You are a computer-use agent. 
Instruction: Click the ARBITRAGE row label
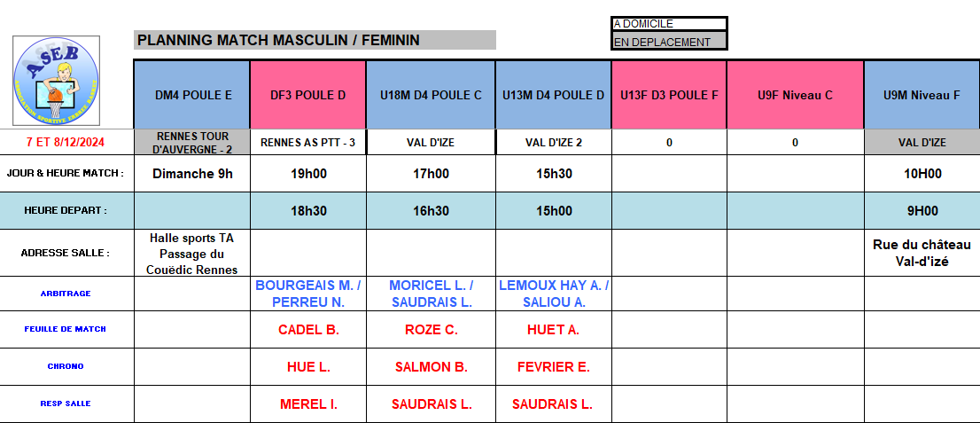[x=66, y=294]
